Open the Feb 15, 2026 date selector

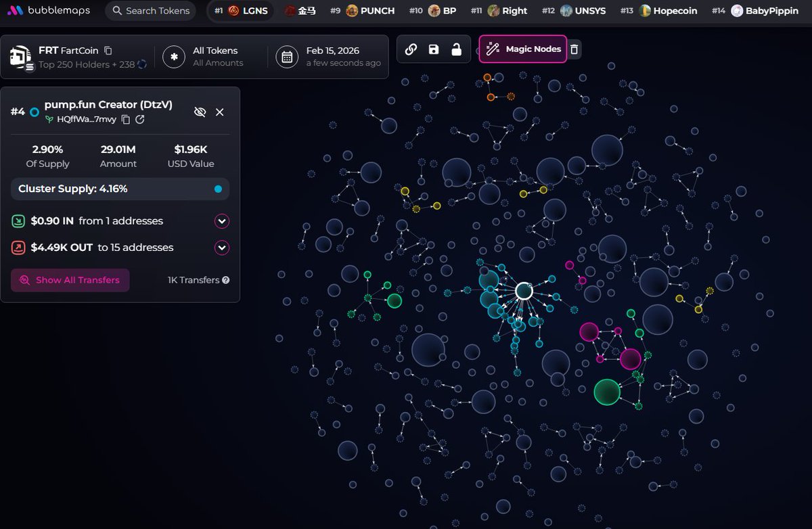pyautogui.click(x=330, y=57)
